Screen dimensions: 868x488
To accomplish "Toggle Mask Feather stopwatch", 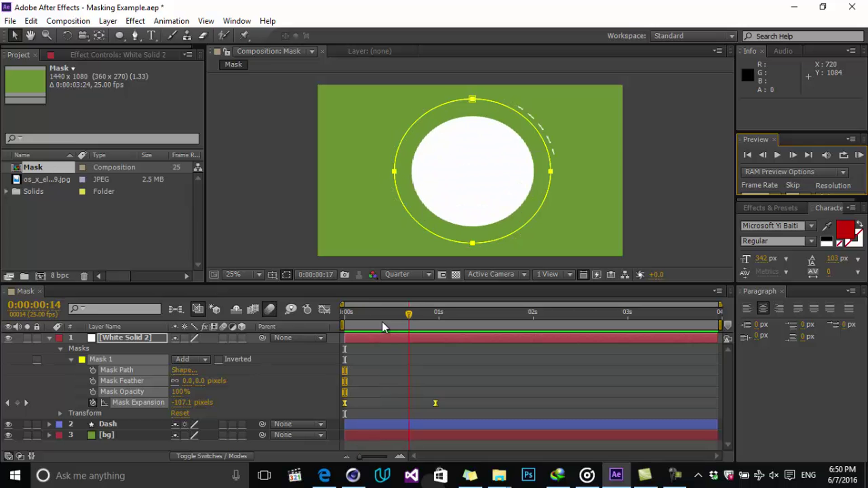I will pyautogui.click(x=93, y=381).
